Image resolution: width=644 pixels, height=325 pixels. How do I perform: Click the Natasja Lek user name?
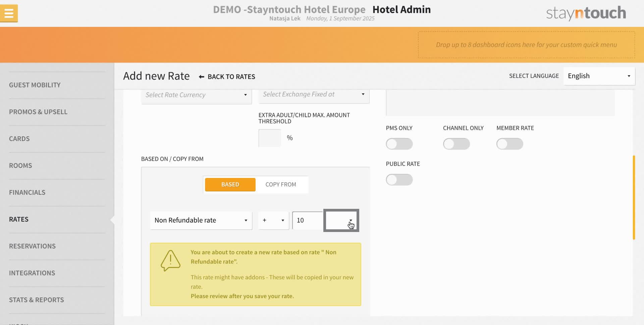(285, 18)
